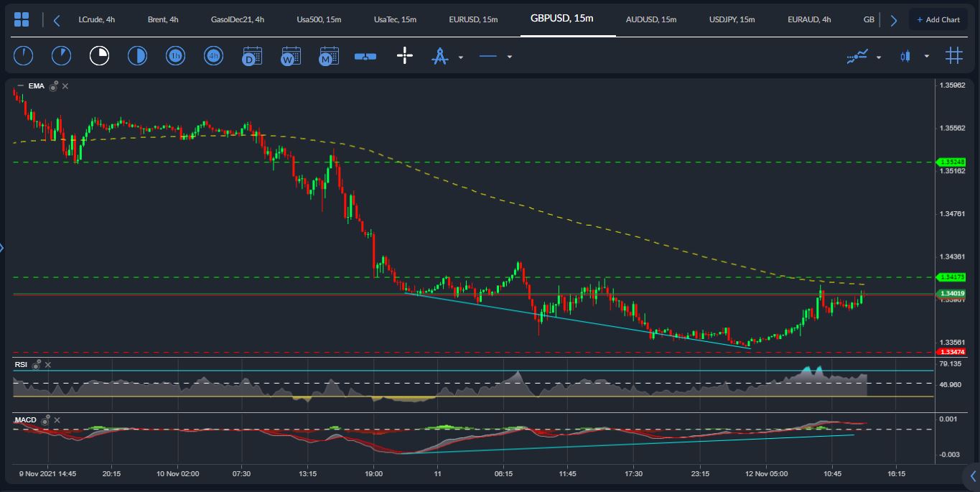Remove the RSI indicator with its X button
Viewport: 980px width, 492px height.
coord(47,364)
